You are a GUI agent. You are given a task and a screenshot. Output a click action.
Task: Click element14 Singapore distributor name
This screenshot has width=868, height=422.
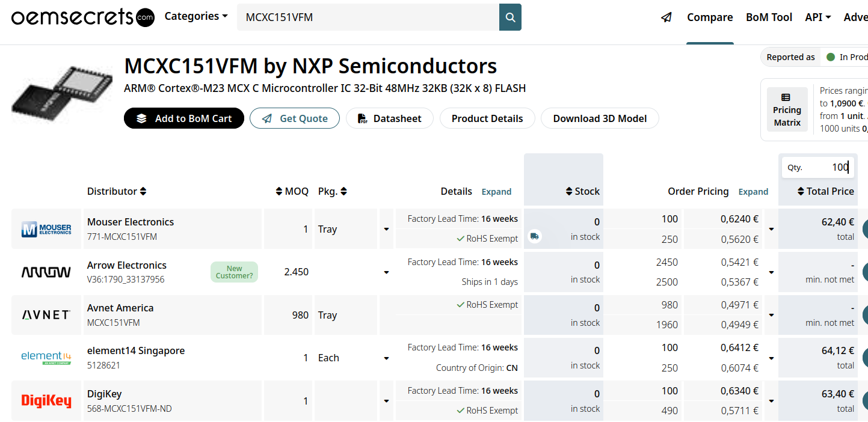136,350
